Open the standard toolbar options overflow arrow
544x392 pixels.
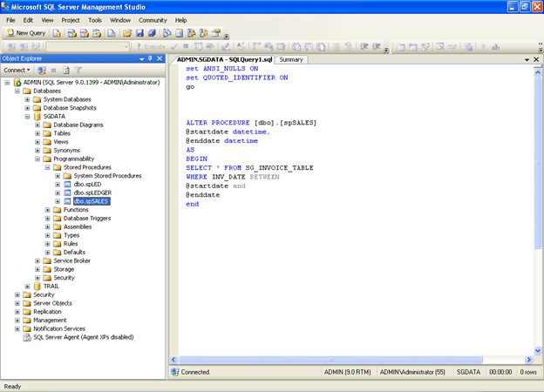(226, 35)
